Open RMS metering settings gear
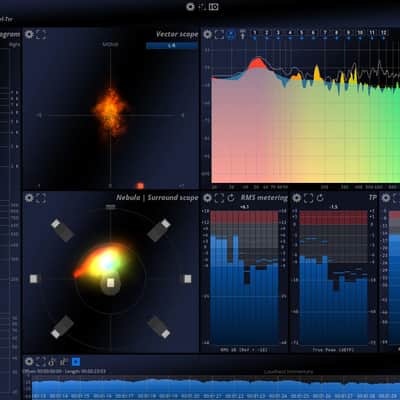This screenshot has height=400, width=400. pyautogui.click(x=208, y=198)
